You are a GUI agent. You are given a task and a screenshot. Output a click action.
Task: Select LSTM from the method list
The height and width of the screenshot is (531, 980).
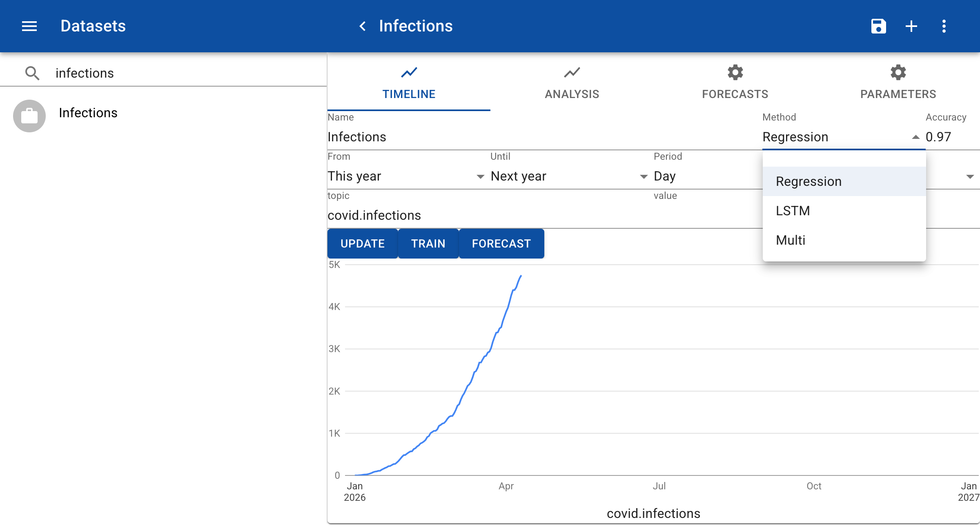tap(793, 211)
